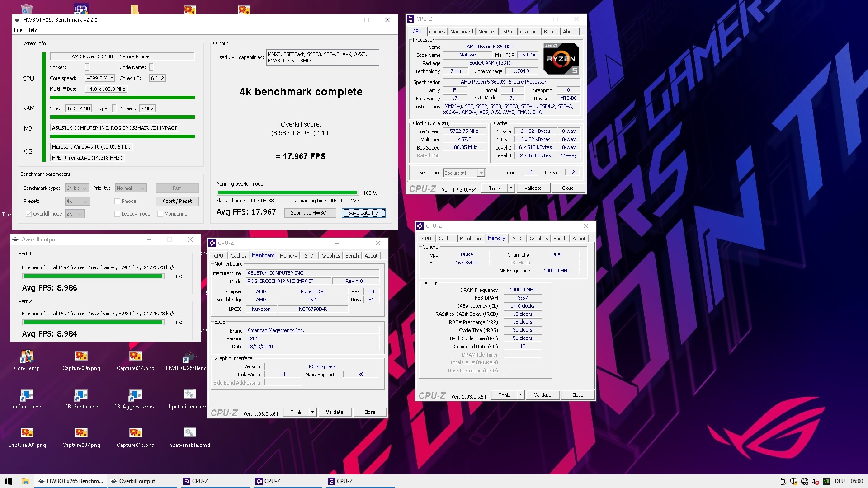Select defaults.exe on the desktop

[27, 399]
